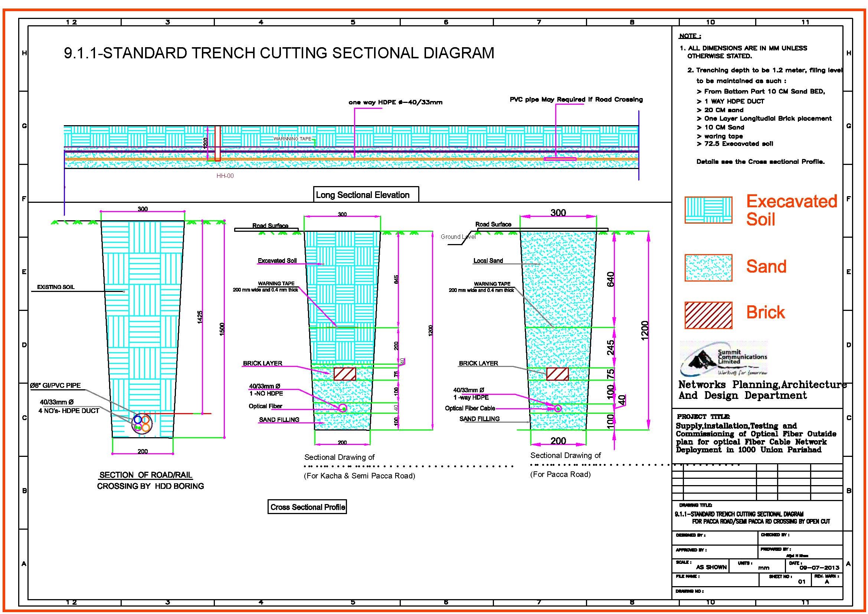Click the HDPE duct bundle circle icon

point(142,424)
